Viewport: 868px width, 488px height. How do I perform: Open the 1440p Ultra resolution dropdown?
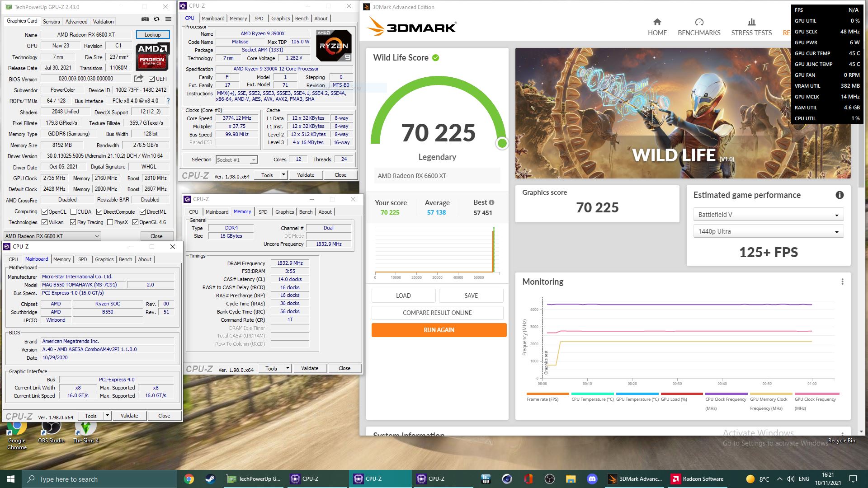768,231
